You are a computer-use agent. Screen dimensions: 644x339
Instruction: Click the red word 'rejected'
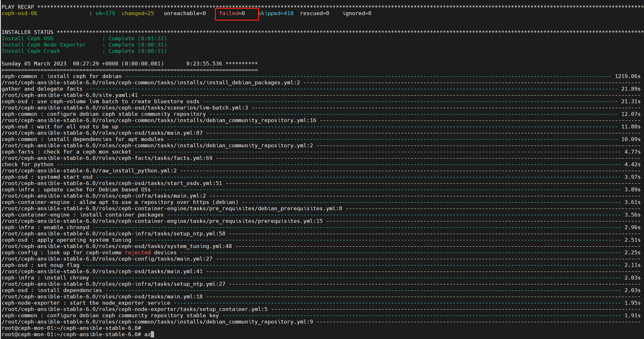pos(138,253)
